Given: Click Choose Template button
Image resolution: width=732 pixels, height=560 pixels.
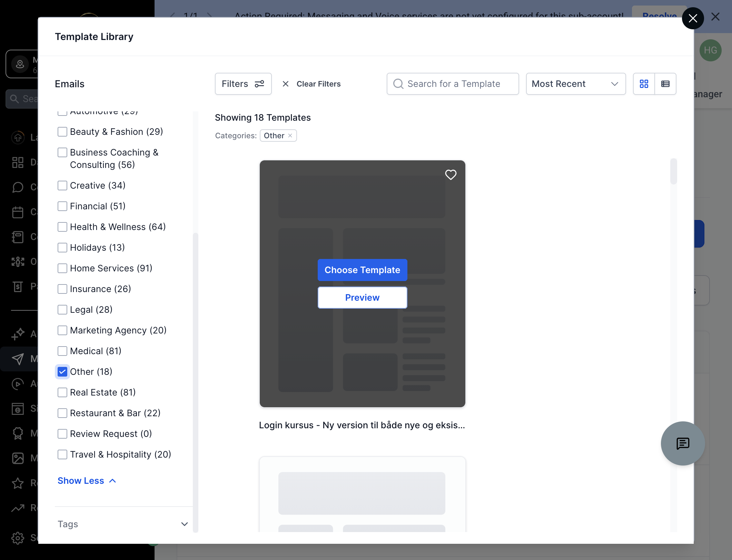Looking at the screenshot, I should [362, 270].
